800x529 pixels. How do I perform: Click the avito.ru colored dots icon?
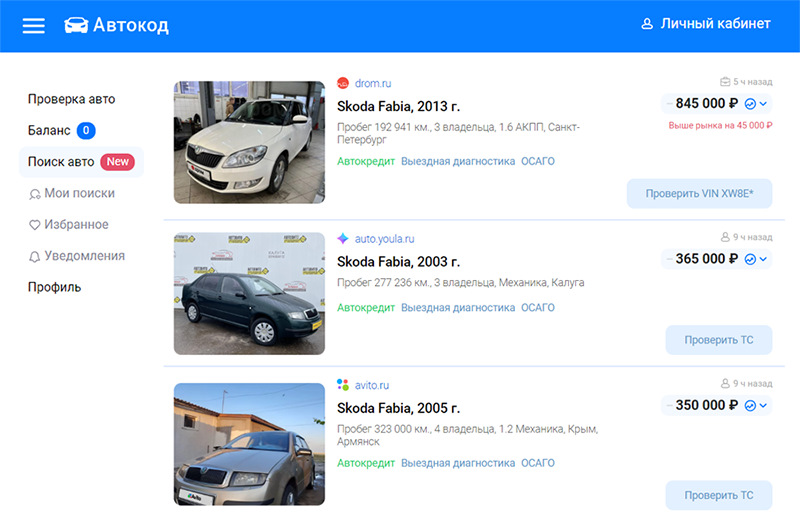click(343, 385)
